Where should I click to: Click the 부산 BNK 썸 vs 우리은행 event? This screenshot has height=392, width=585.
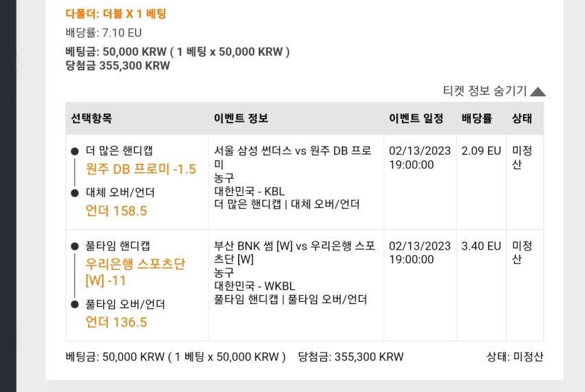pos(295,252)
